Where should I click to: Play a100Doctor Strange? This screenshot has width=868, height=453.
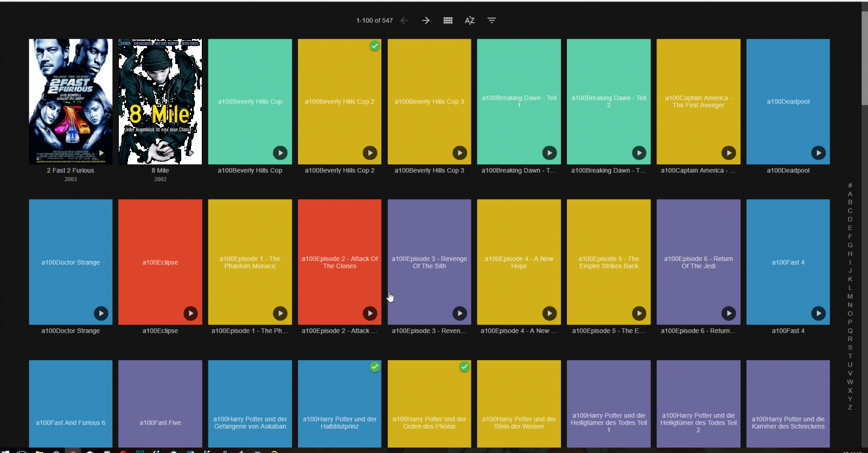point(101,313)
